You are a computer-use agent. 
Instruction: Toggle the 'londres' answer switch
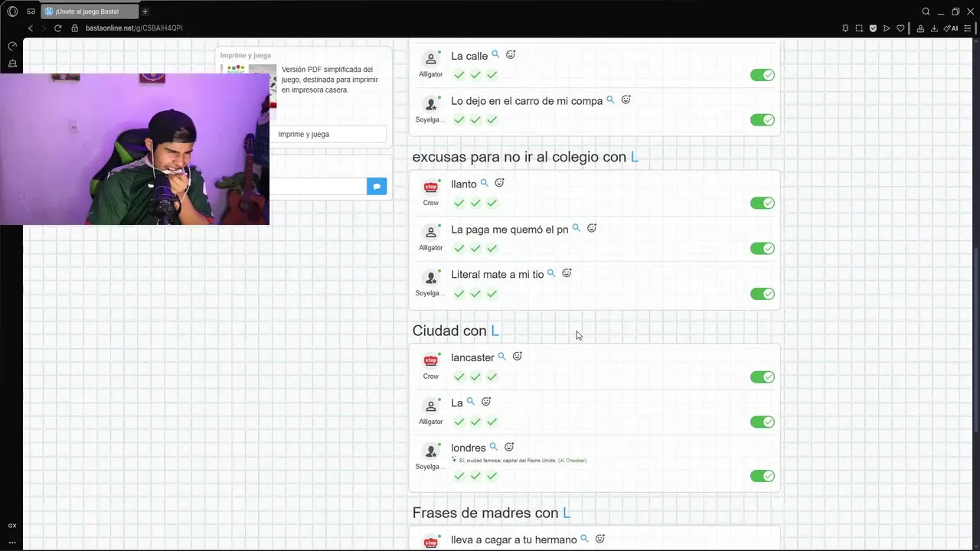[x=763, y=476]
